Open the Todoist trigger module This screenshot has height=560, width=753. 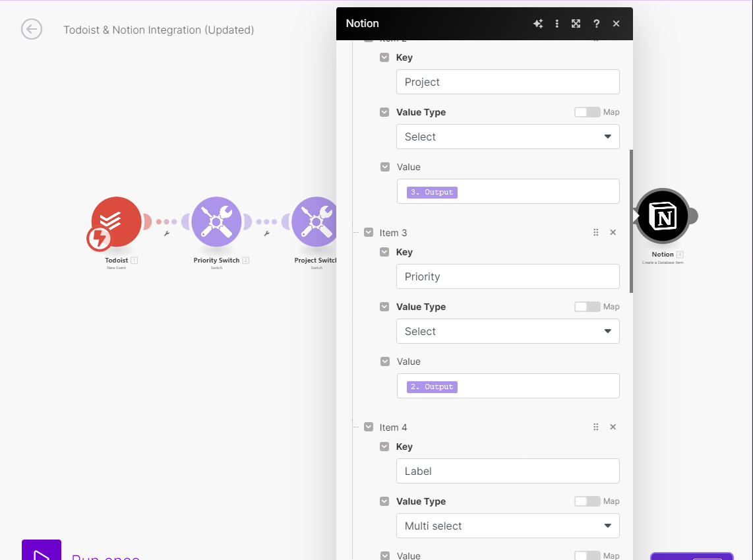click(x=116, y=222)
